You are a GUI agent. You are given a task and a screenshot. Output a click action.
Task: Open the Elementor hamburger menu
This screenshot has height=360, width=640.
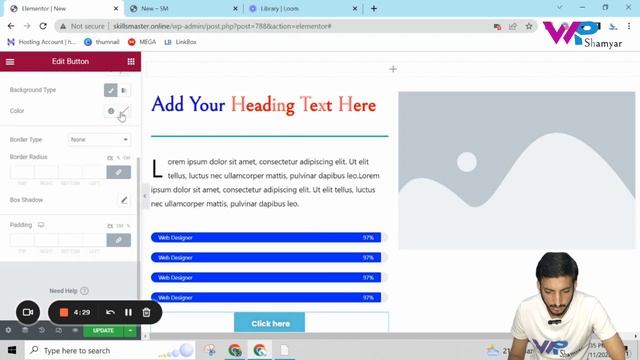pos(10,62)
